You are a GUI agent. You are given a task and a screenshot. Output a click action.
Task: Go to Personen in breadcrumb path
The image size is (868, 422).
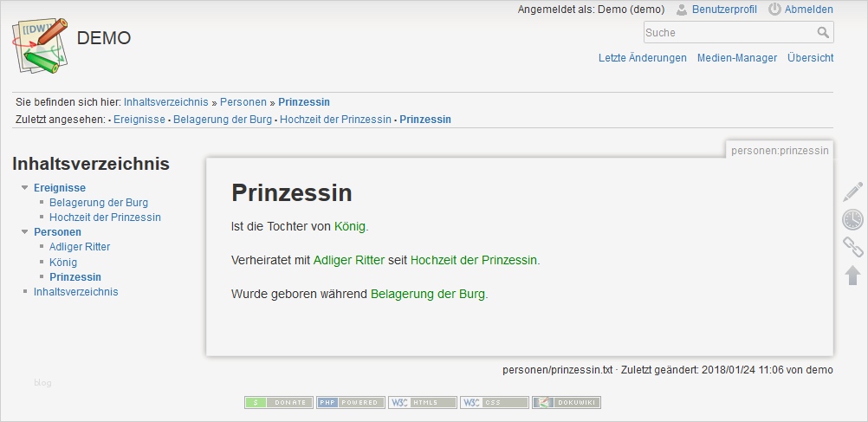click(x=243, y=102)
